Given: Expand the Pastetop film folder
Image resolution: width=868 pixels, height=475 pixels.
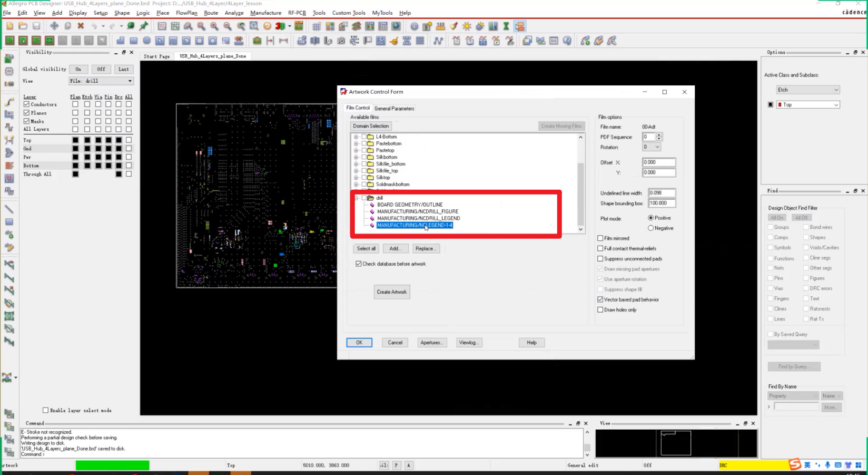Looking at the screenshot, I should click(357, 150).
